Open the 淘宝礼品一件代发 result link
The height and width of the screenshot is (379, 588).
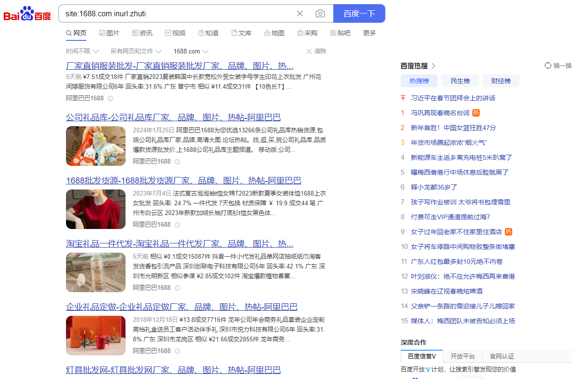[179, 243]
